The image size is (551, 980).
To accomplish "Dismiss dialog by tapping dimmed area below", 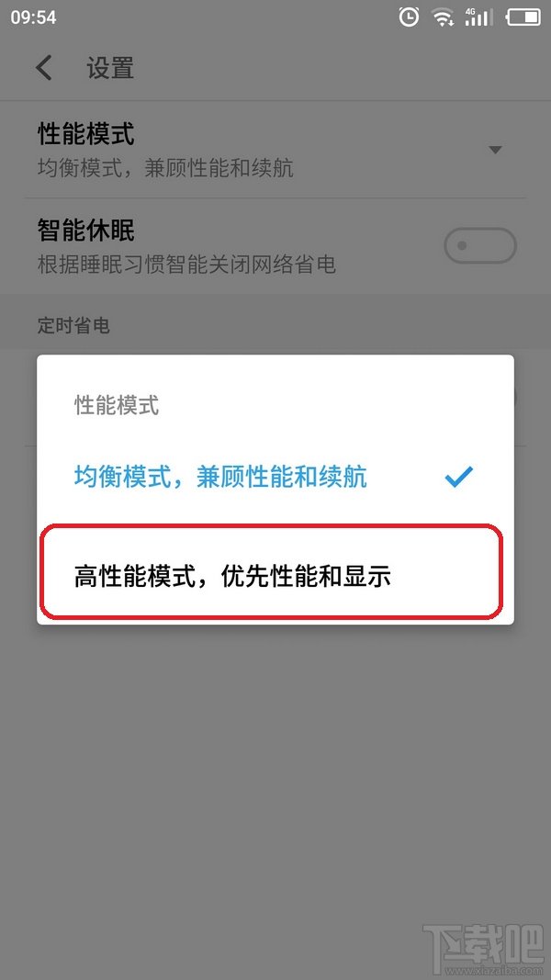I will 275,782.
